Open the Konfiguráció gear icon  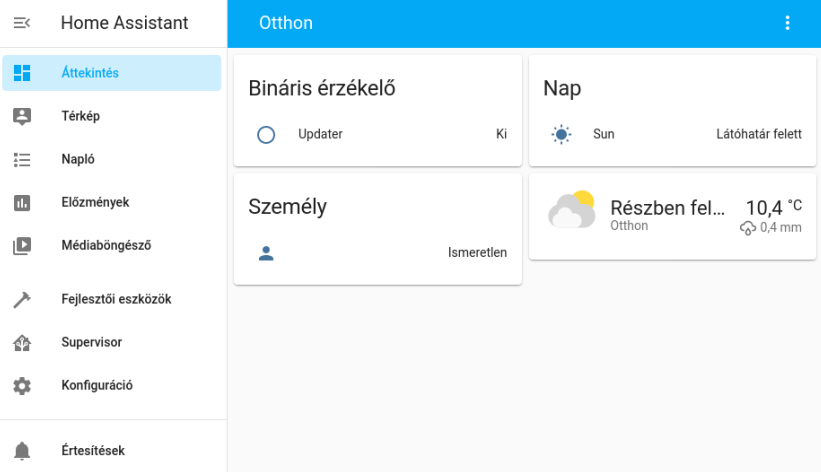pyautogui.click(x=22, y=385)
